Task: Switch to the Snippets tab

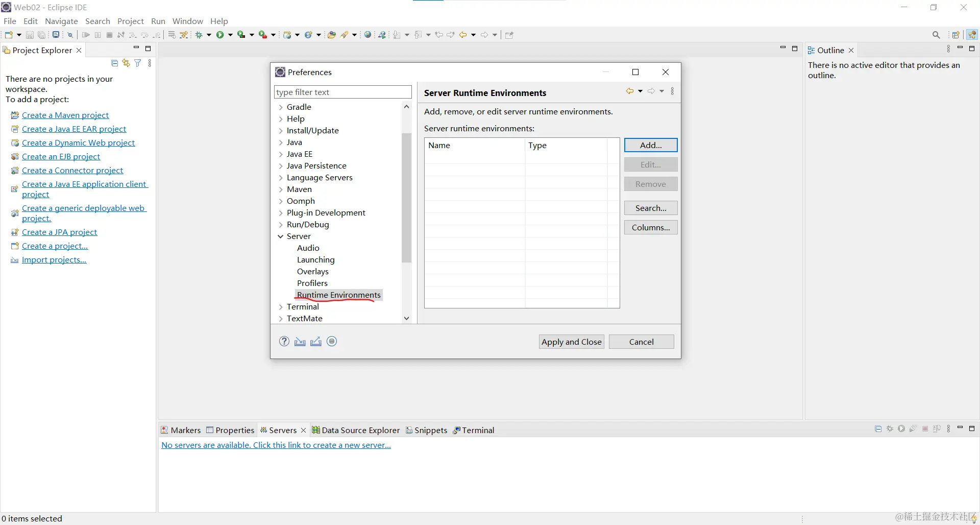Action: click(427, 430)
